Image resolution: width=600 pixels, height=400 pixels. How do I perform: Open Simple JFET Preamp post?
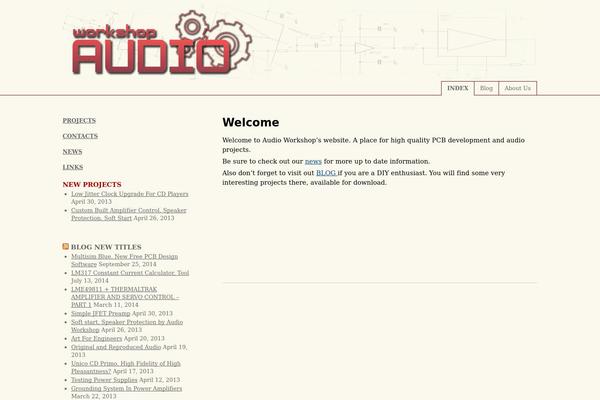point(101,313)
